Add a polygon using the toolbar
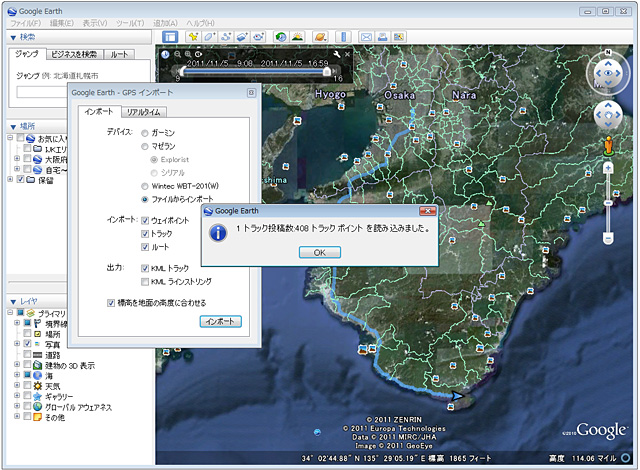640x470 pixels. tap(209, 37)
